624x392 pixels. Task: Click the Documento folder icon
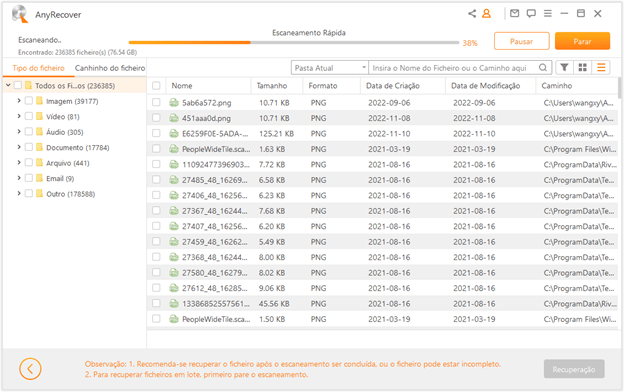click(39, 147)
